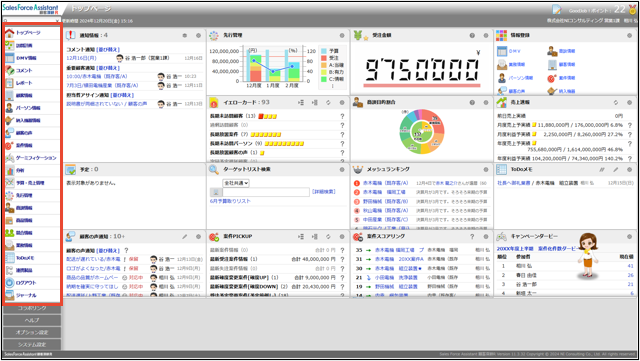
Task: Click pencil edit icon in ToDoメモ panel
Action: click(x=616, y=169)
